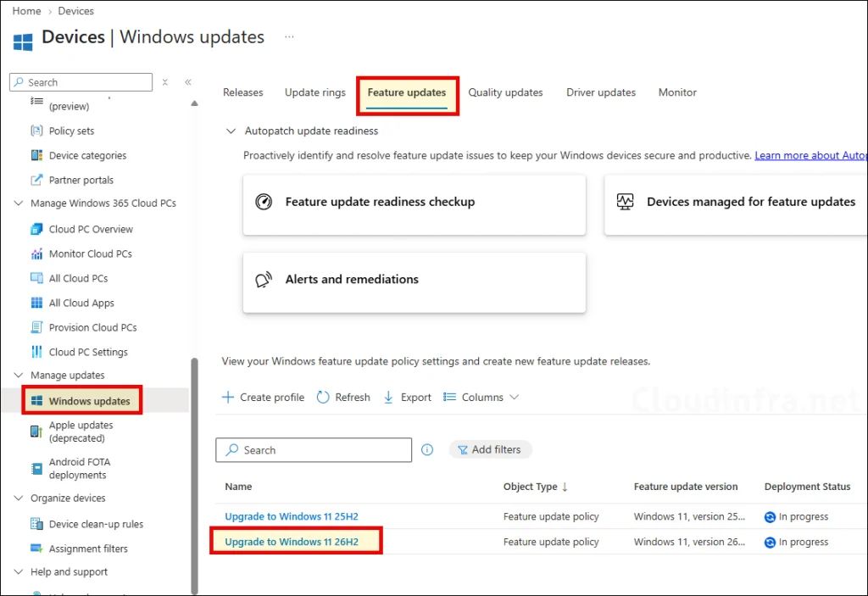Click the sidebar vertical scrollbar
Image resolution: width=868 pixels, height=596 pixels.
point(194,476)
